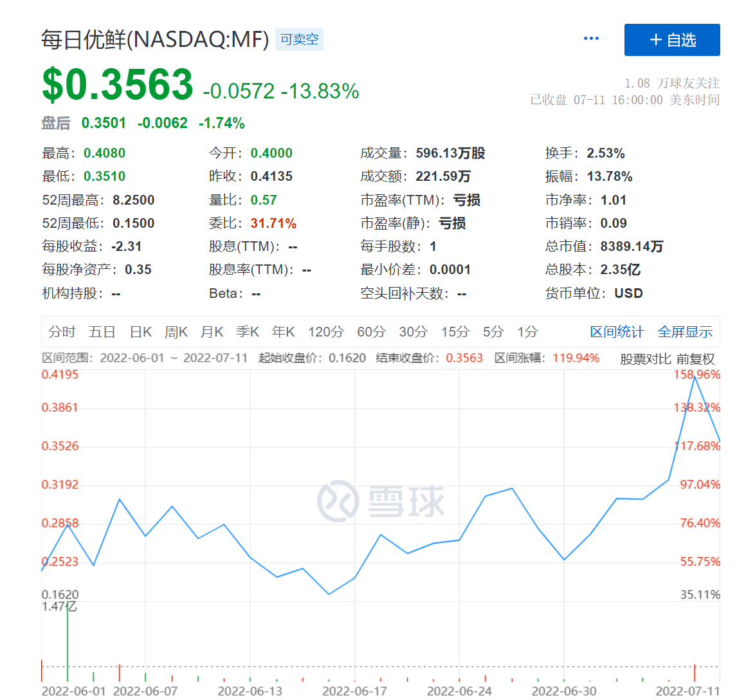Click the 最小价差 value 0.0001

click(x=450, y=270)
